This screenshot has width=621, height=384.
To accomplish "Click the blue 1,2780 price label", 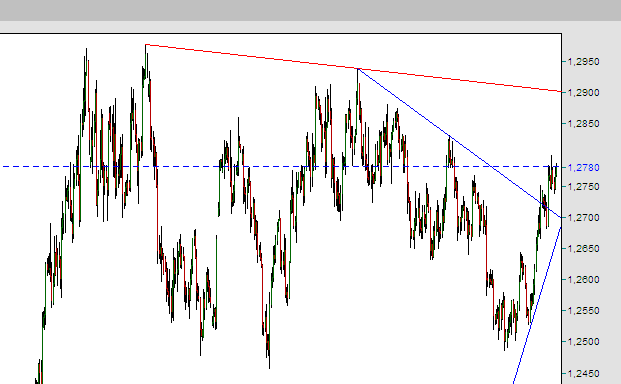I will tap(583, 168).
